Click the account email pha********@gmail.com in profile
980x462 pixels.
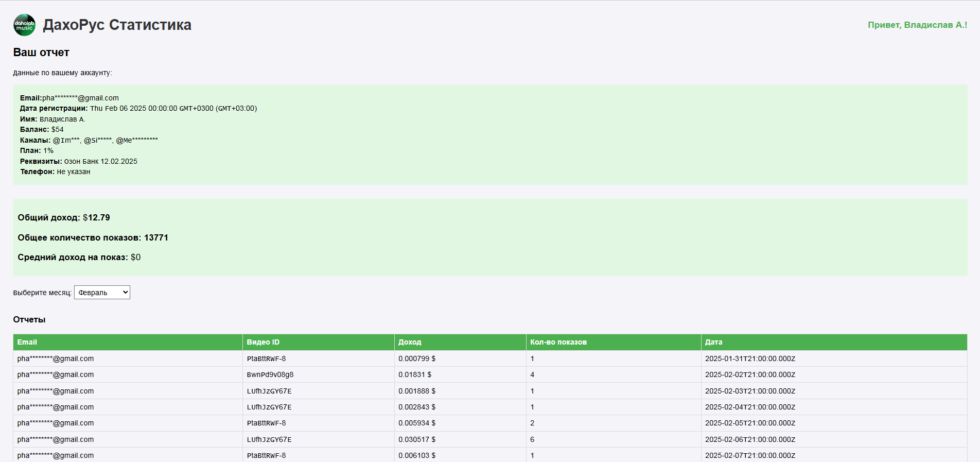click(80, 98)
